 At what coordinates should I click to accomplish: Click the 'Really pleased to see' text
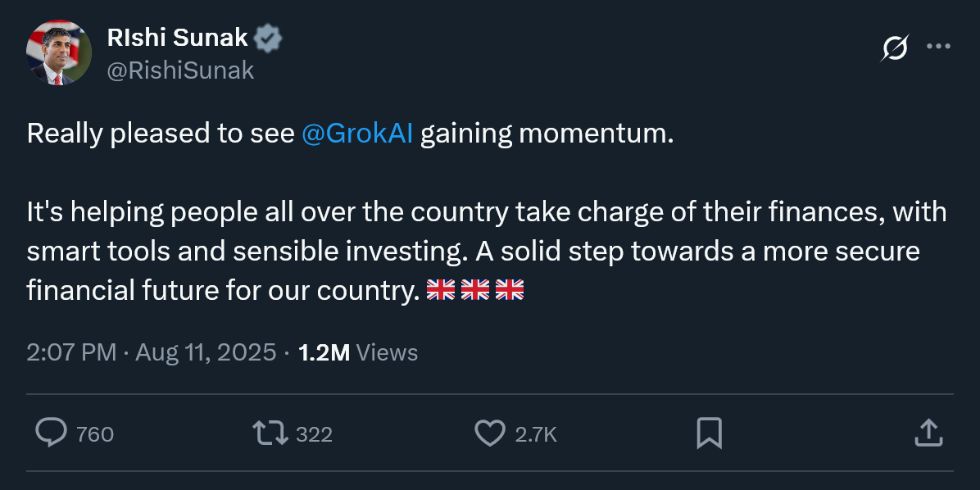pos(161,134)
